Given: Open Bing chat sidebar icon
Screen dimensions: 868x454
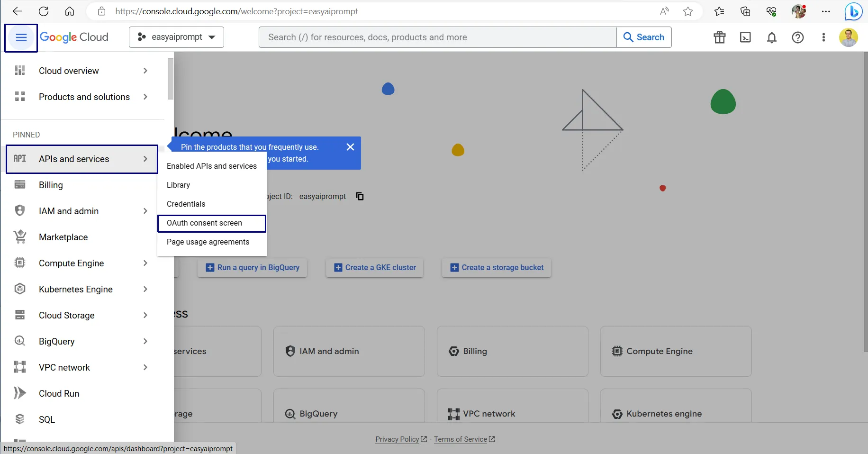Looking at the screenshot, I should coord(853,11).
